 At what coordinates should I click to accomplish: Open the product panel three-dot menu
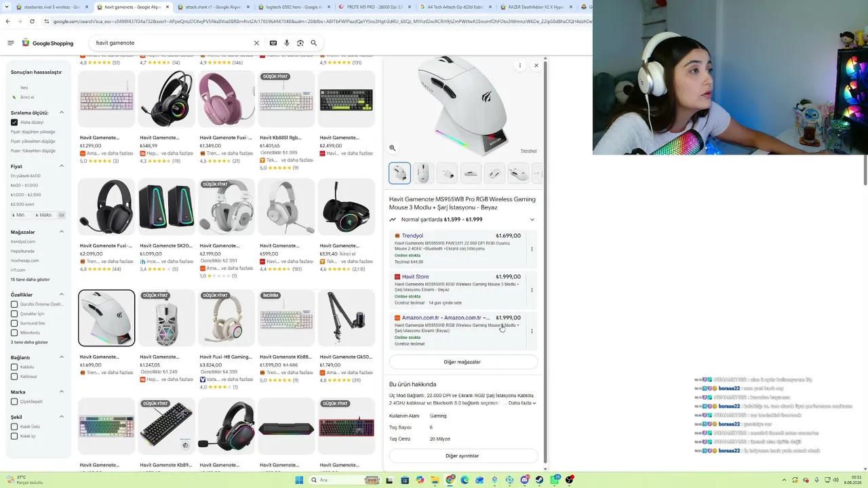coord(520,66)
